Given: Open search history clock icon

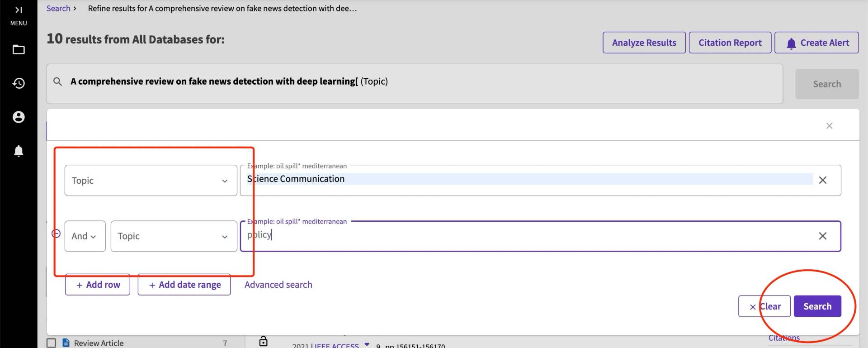Looking at the screenshot, I should pos(19,83).
